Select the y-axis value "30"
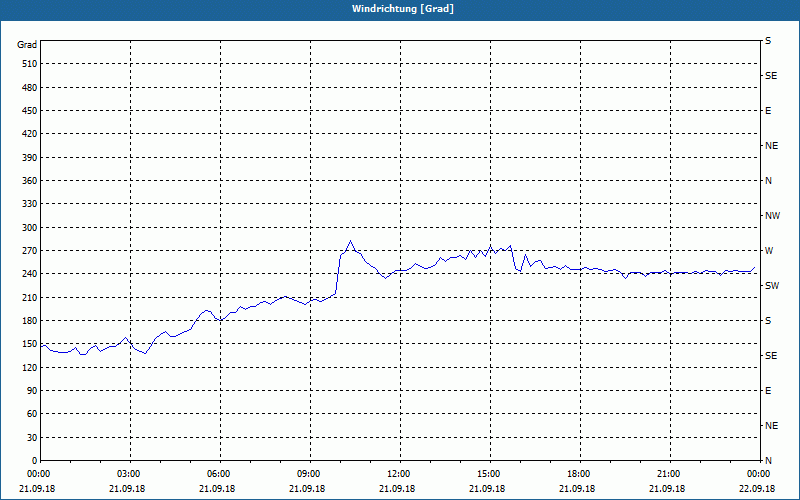The image size is (800, 500). coord(32,437)
